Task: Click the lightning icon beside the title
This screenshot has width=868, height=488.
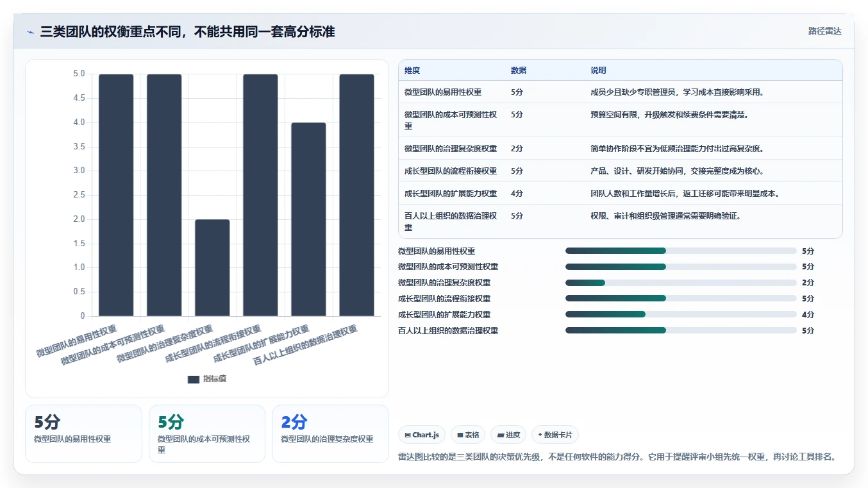Action: (x=30, y=32)
